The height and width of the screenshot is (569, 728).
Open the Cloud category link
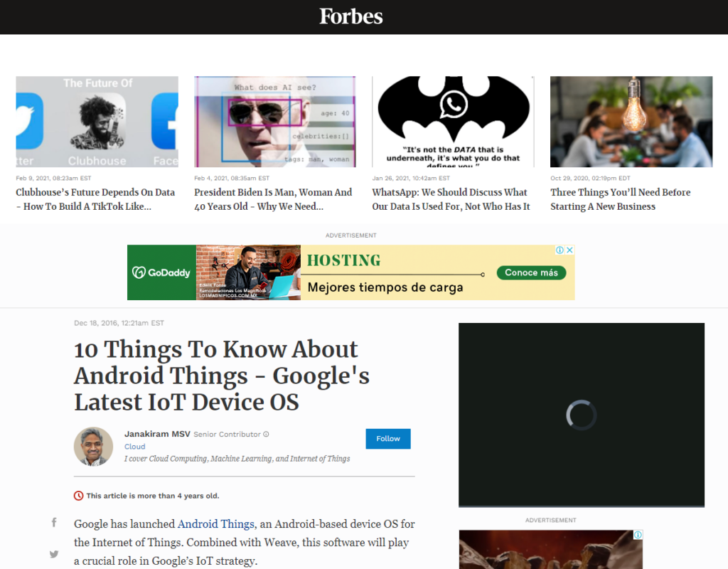(134, 447)
